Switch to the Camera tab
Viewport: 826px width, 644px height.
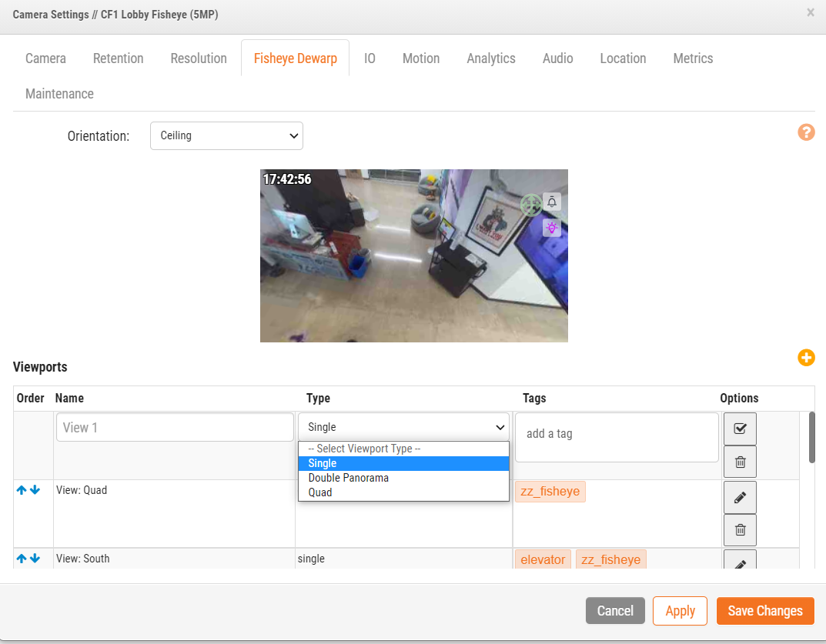[x=46, y=58]
